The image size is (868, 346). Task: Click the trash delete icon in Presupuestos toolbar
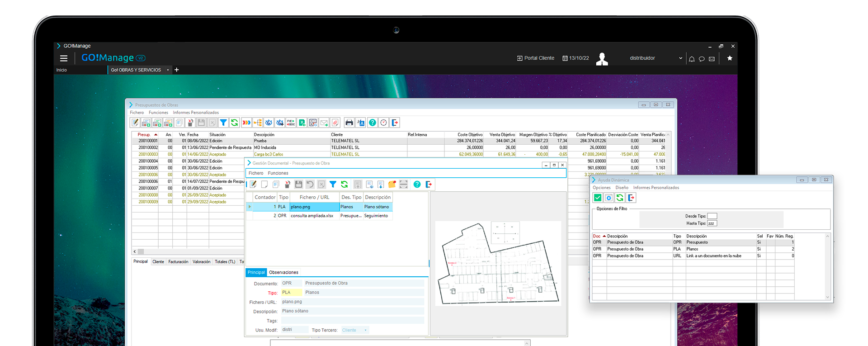pyautogui.click(x=190, y=123)
